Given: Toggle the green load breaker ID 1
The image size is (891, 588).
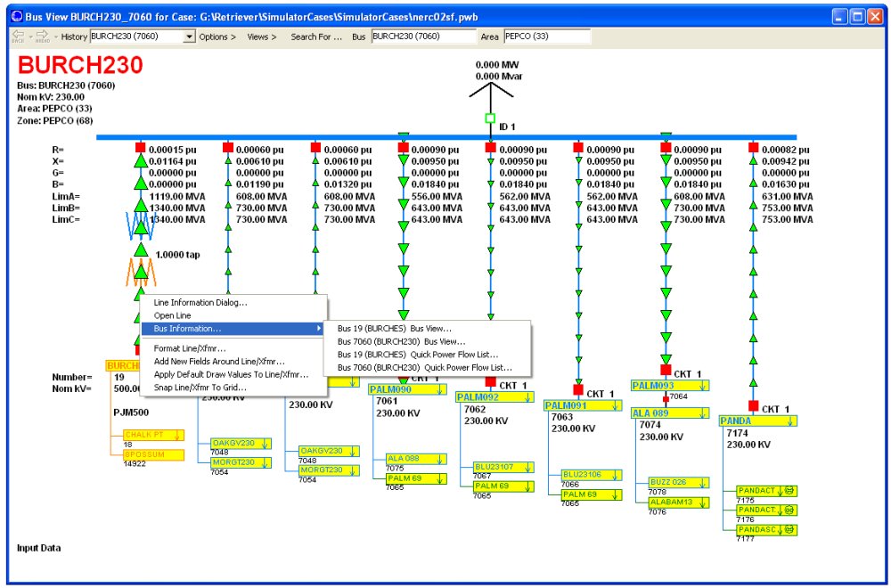Looking at the screenshot, I should 489,118.
